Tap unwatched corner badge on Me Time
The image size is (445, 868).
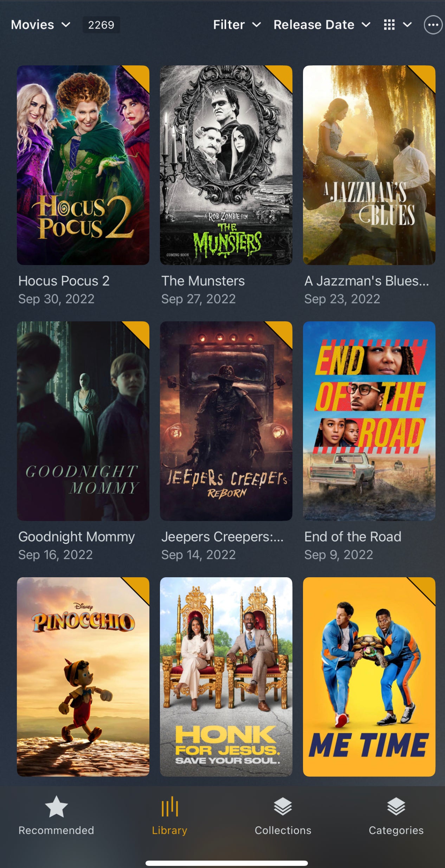[x=424, y=589]
